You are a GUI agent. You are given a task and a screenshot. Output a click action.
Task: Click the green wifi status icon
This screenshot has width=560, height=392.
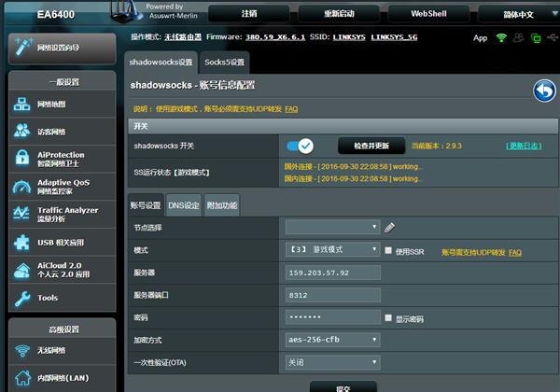501,37
